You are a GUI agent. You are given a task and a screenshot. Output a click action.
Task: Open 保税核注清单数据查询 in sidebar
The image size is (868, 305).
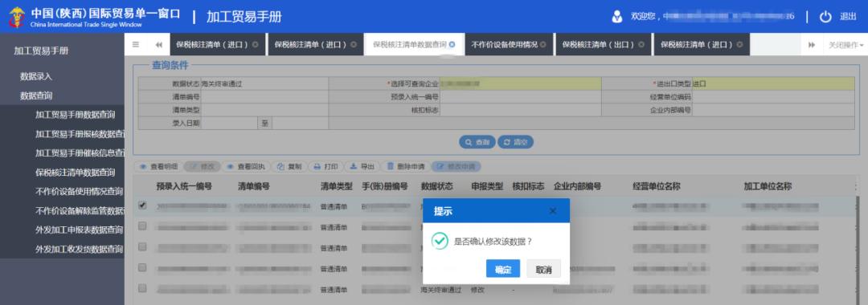[x=76, y=173]
